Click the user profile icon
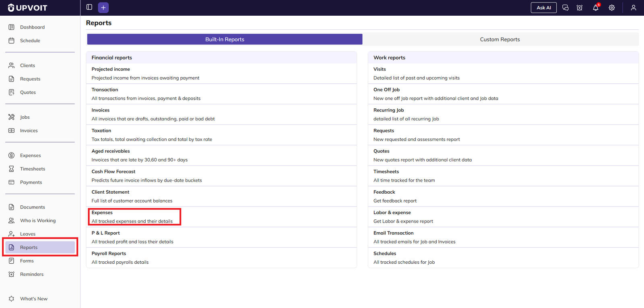Screen dimensions: 644x308 (633, 8)
